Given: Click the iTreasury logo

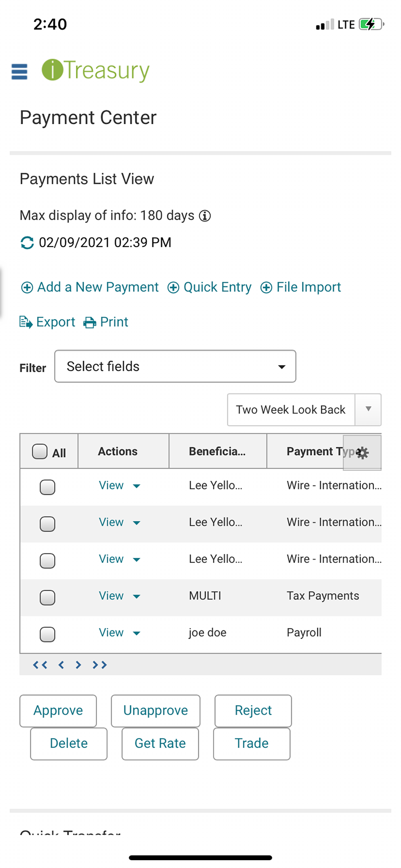Looking at the screenshot, I should (x=95, y=70).
